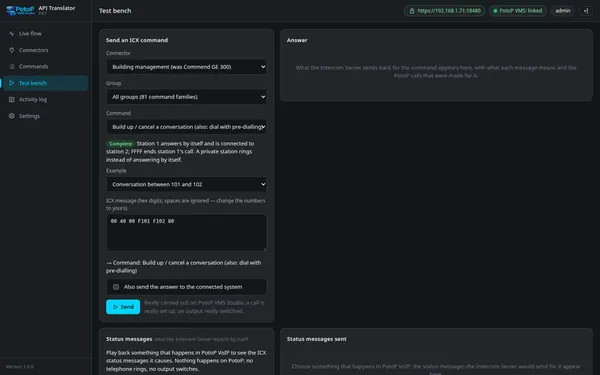Image resolution: width=600 pixels, height=375 pixels.
Task: Go to the Connectors page
Action: point(46,50)
